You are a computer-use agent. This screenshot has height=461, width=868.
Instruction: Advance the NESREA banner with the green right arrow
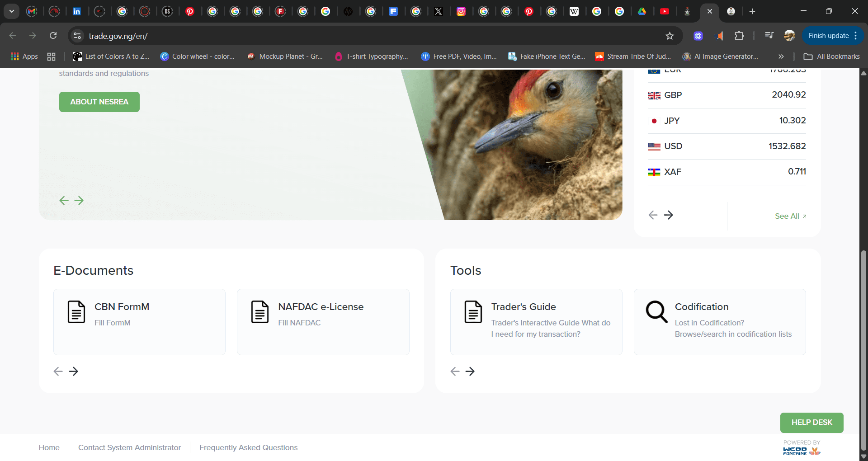(x=79, y=200)
